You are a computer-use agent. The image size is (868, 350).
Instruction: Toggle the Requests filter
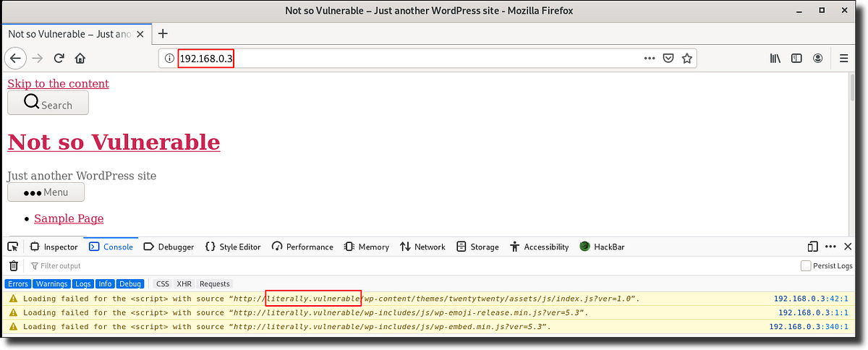click(x=215, y=284)
